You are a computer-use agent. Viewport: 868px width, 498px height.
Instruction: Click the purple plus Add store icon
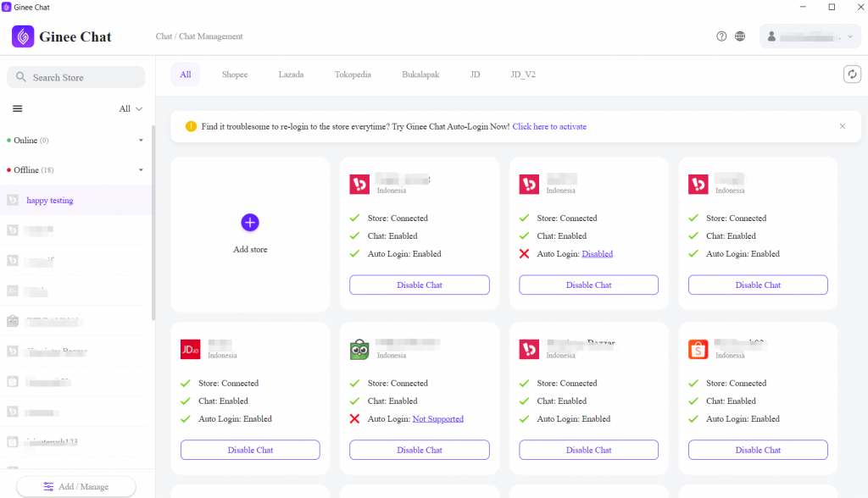coord(250,223)
